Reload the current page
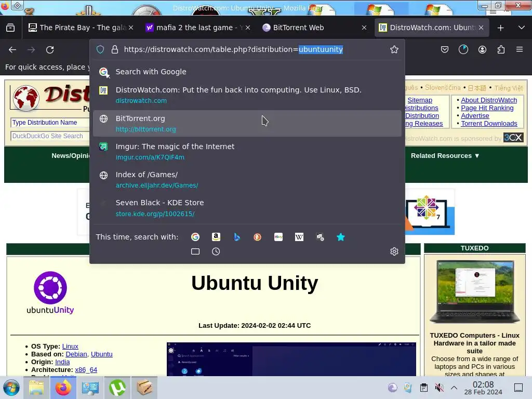Image resolution: width=532 pixels, height=399 pixels. coord(50,50)
